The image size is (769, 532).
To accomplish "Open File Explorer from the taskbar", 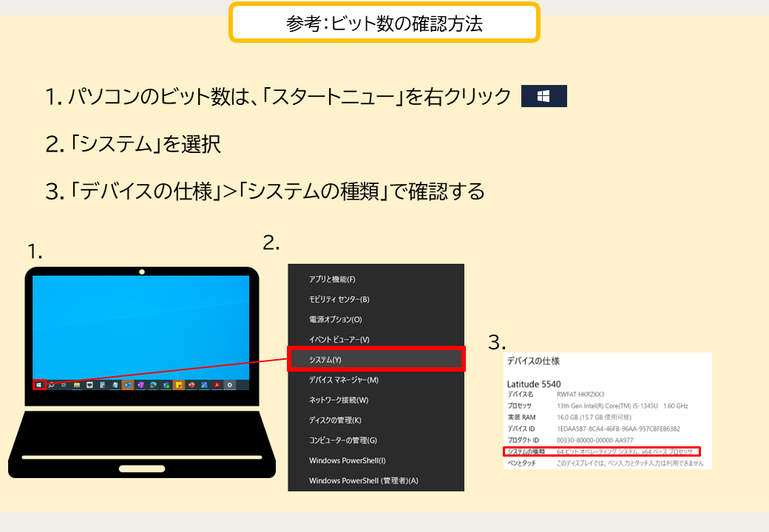I will tap(77, 385).
